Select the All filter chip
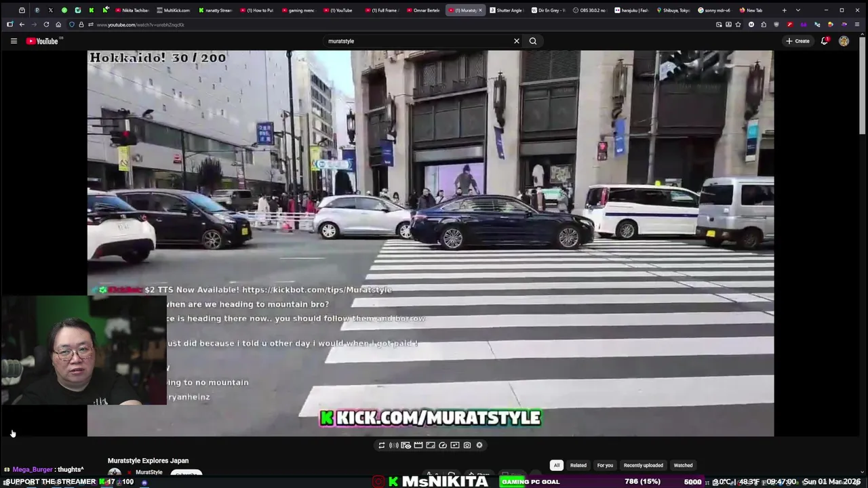The width and height of the screenshot is (868, 488). pos(556,466)
